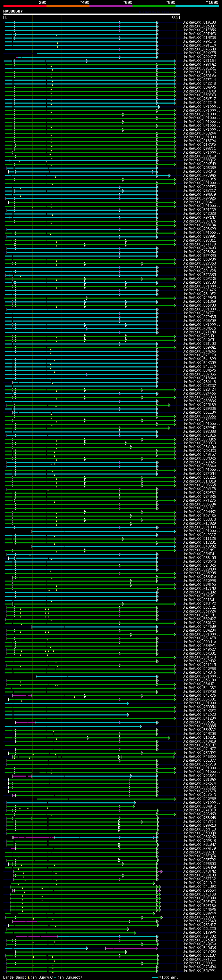Viewport: 222px width, 980px height.
Task: Click the white query sequence bar
Action: point(92,14)
